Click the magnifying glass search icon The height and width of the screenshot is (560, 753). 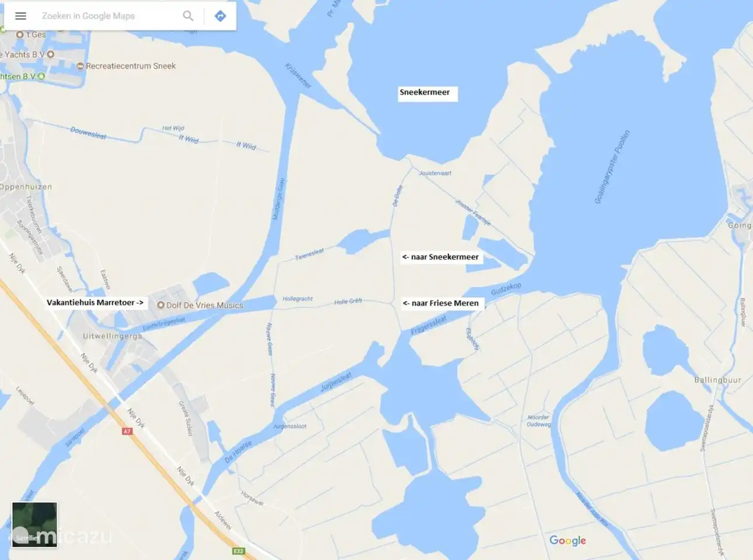[x=188, y=16]
